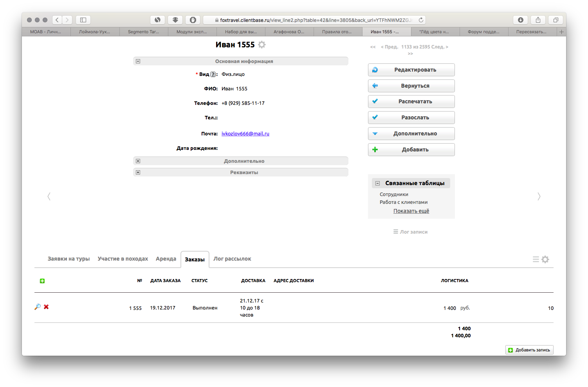Show all tabs overview icon
Viewport: 588px width, 387px height.
click(556, 20)
